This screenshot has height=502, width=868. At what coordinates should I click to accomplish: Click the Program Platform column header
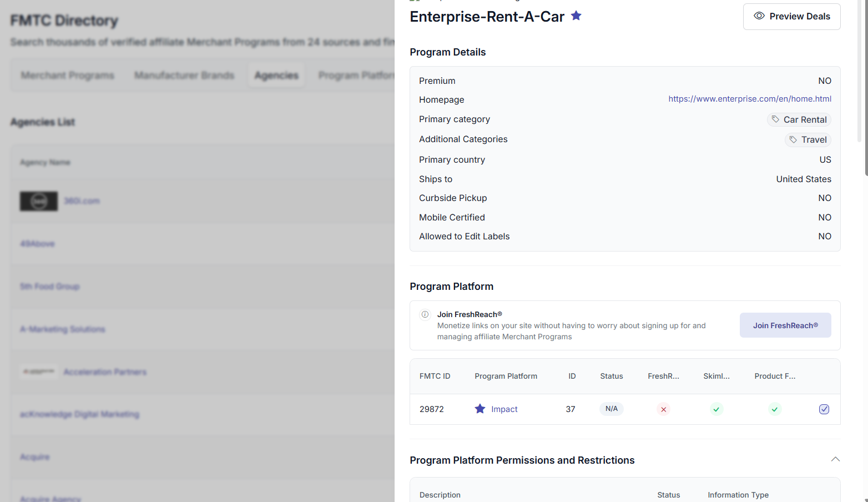(506, 376)
